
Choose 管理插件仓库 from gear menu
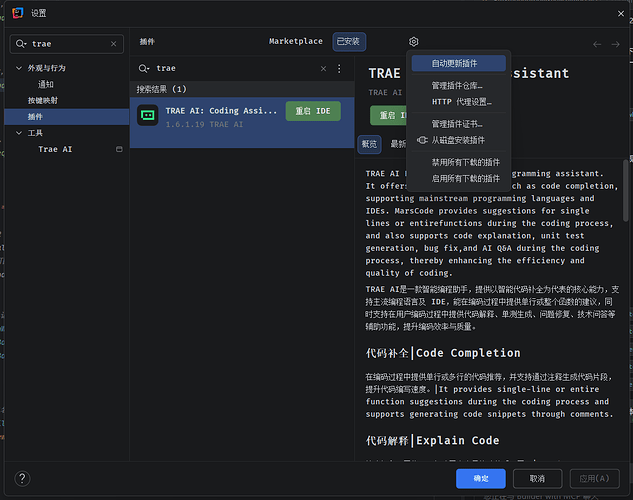coord(459,86)
